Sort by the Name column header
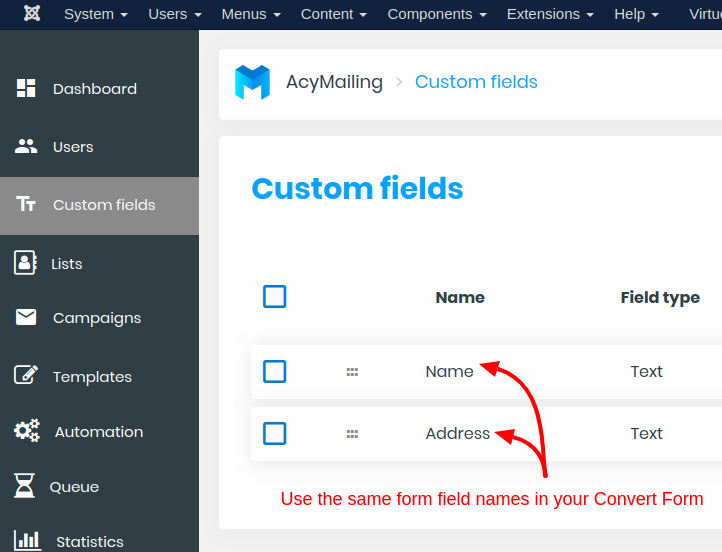 (460, 297)
